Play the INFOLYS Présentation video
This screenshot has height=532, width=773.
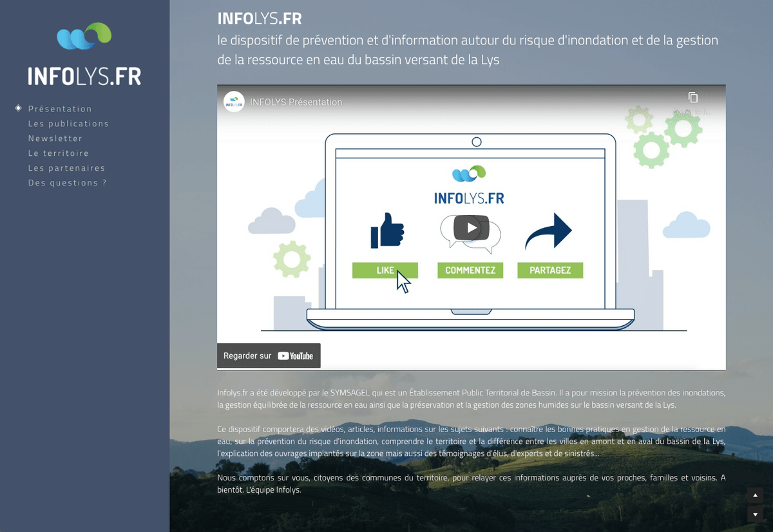(472, 227)
